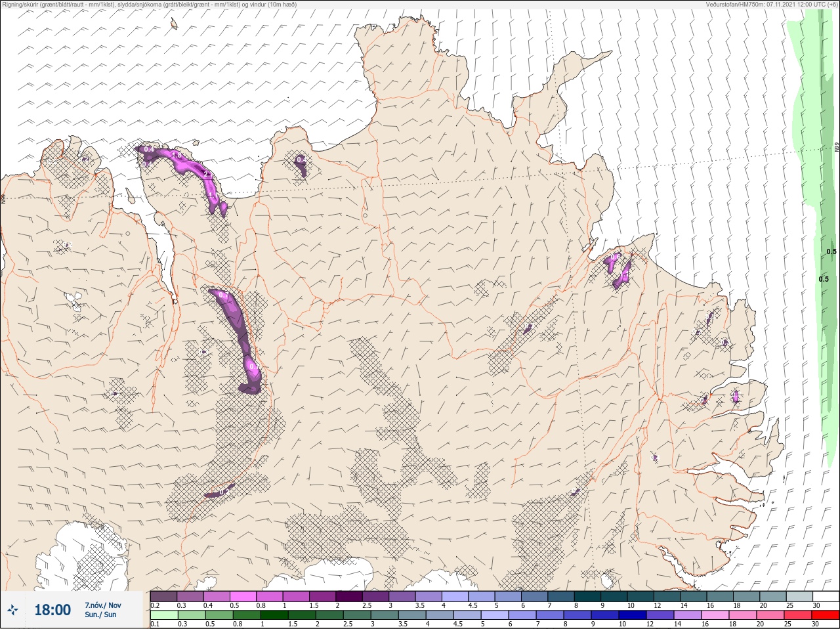
Task: Click light pink lower swatch at 16
Action: coord(715,615)
